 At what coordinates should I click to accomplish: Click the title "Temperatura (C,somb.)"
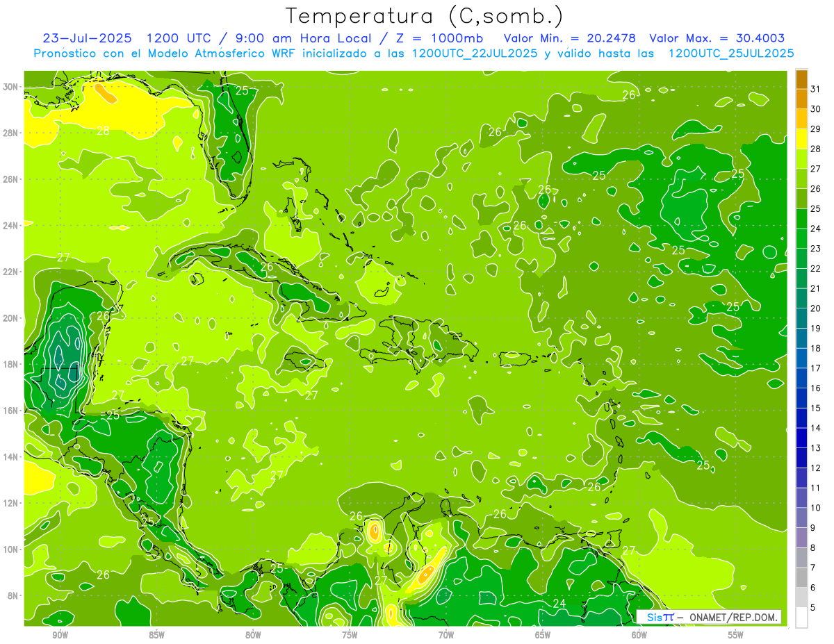(423, 16)
